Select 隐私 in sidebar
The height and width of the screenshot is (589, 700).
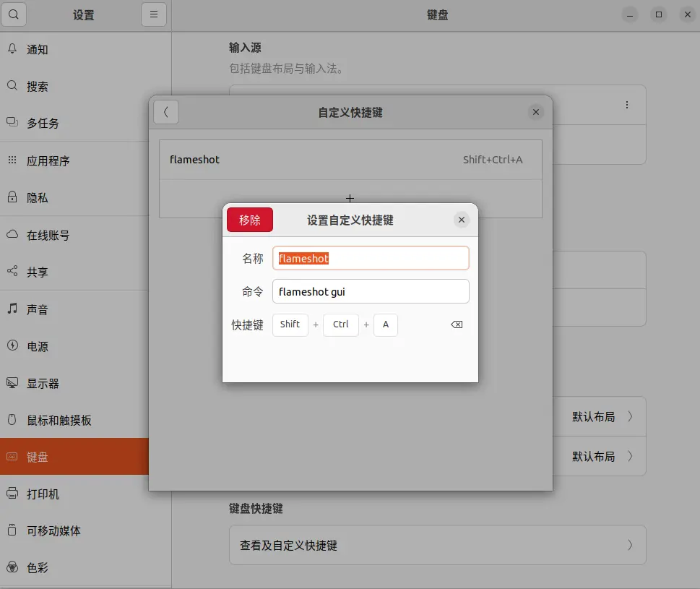[x=74, y=198]
